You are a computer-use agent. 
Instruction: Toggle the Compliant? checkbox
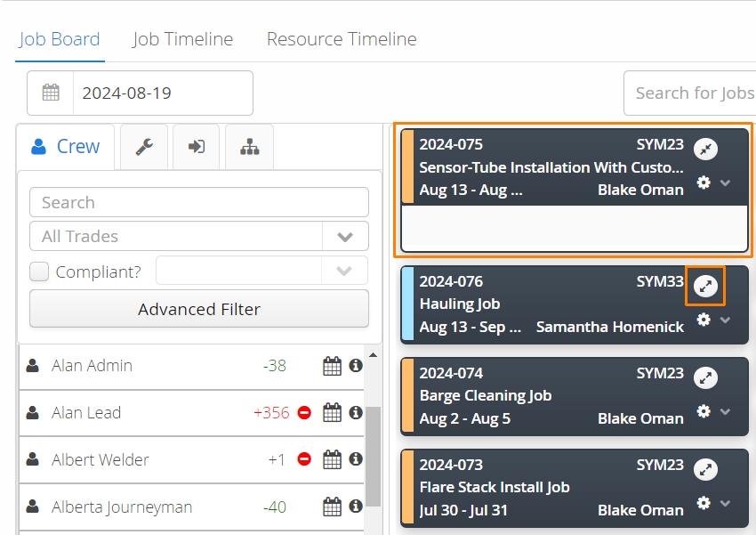[39, 272]
